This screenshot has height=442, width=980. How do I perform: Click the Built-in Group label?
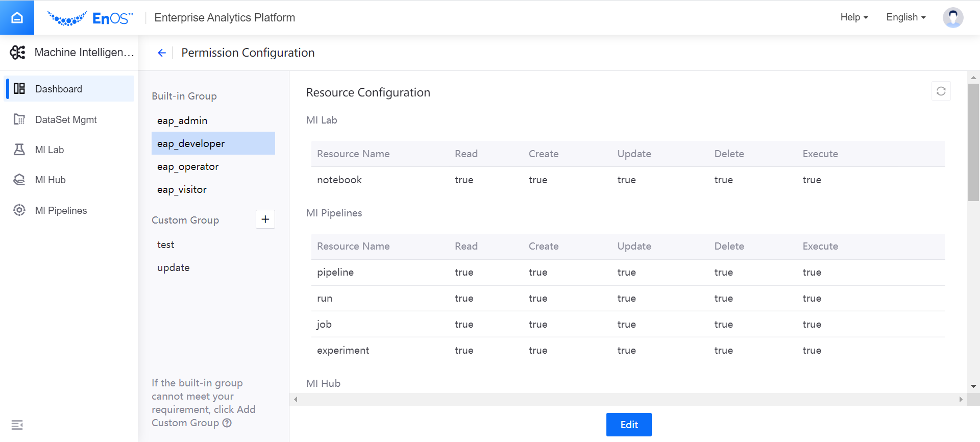[x=184, y=96]
